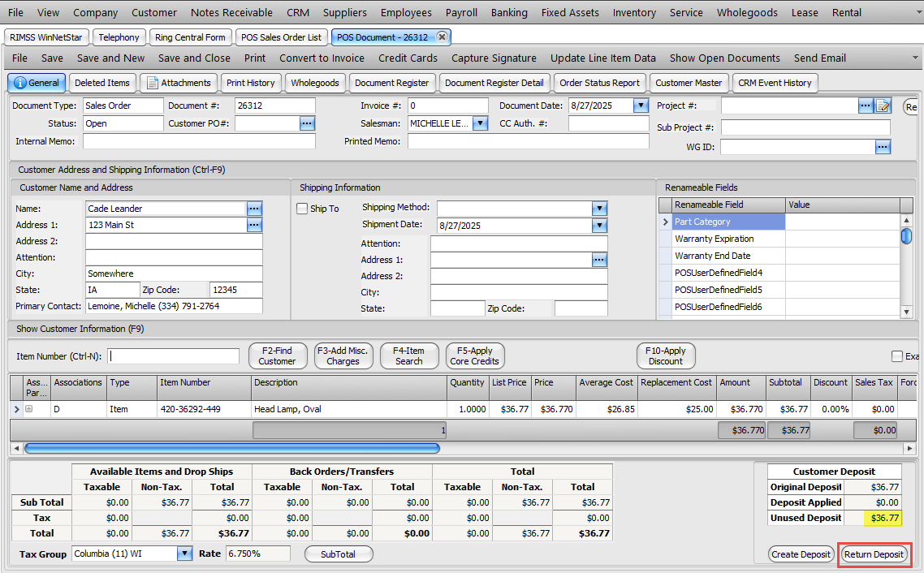This screenshot has width=924, height=573.
Task: Toggle the checkbox at right of discount button
Action: point(896,356)
